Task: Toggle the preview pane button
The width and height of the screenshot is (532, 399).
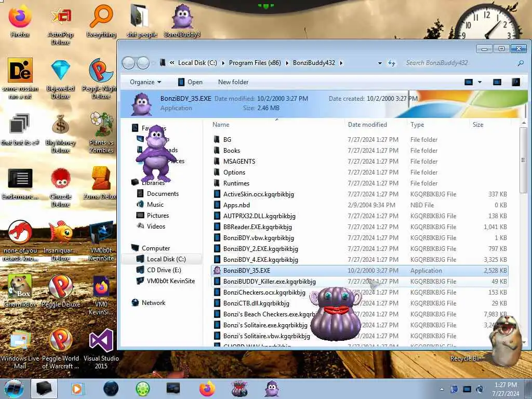Action: [x=497, y=82]
